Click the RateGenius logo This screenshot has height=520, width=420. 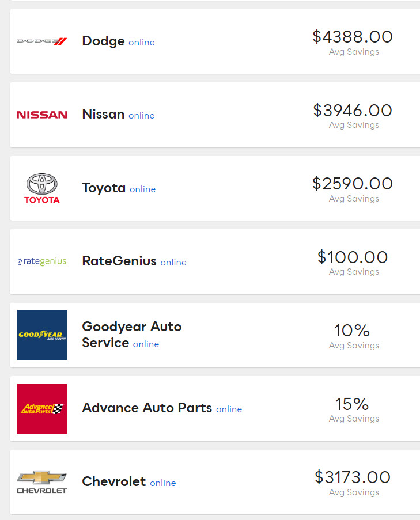coord(41,261)
